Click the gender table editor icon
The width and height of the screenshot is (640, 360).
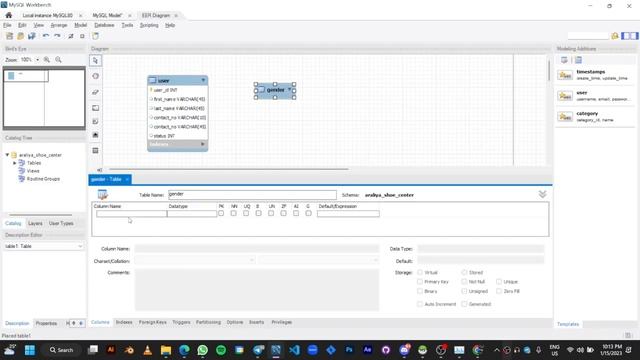[x=102, y=195]
